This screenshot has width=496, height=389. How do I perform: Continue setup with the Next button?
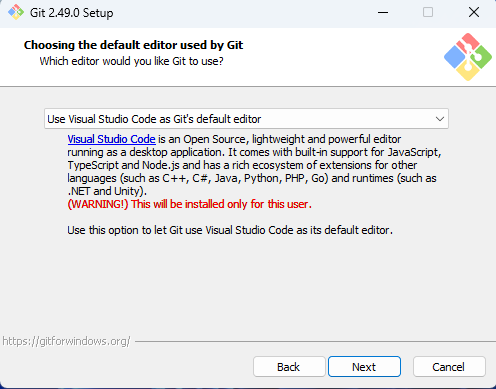pos(364,367)
